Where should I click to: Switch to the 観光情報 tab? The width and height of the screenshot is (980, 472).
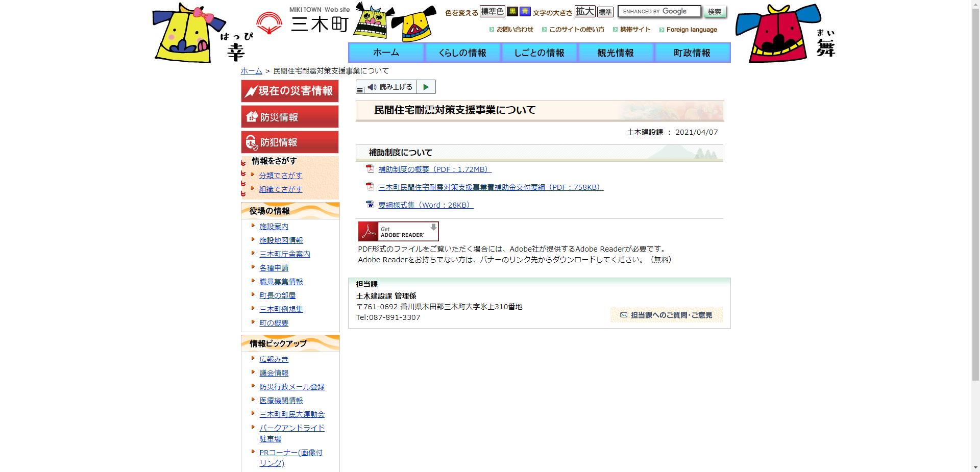click(615, 52)
